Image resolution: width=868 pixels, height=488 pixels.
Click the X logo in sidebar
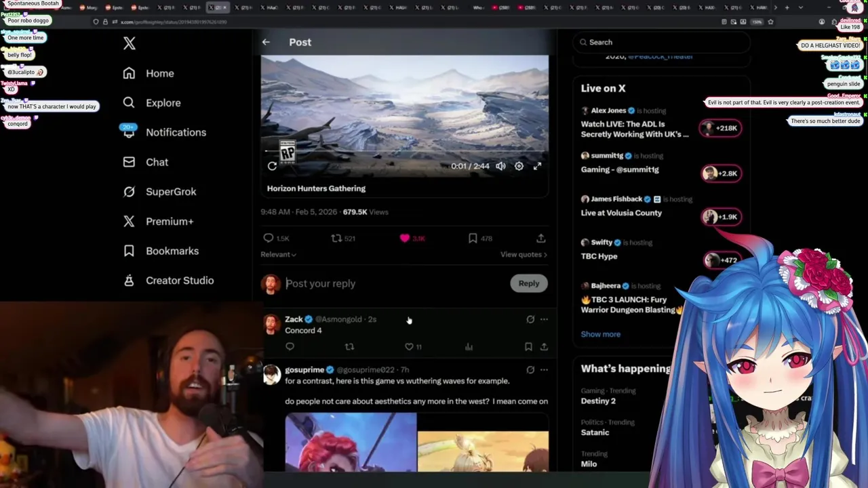(130, 43)
